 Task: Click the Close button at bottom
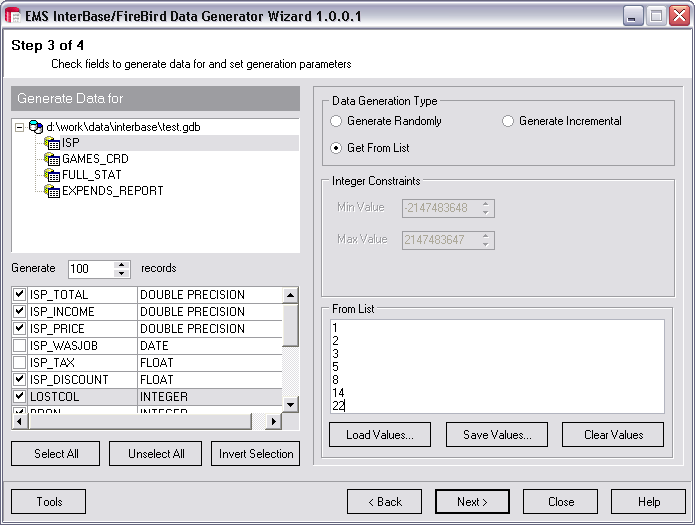pos(561,501)
